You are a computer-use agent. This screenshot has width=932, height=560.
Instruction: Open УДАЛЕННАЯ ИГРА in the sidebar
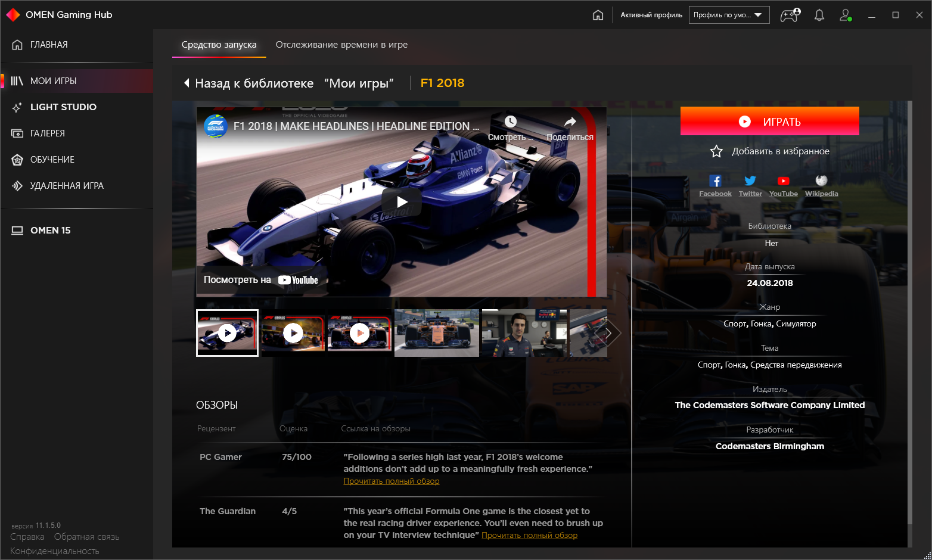pos(77,186)
